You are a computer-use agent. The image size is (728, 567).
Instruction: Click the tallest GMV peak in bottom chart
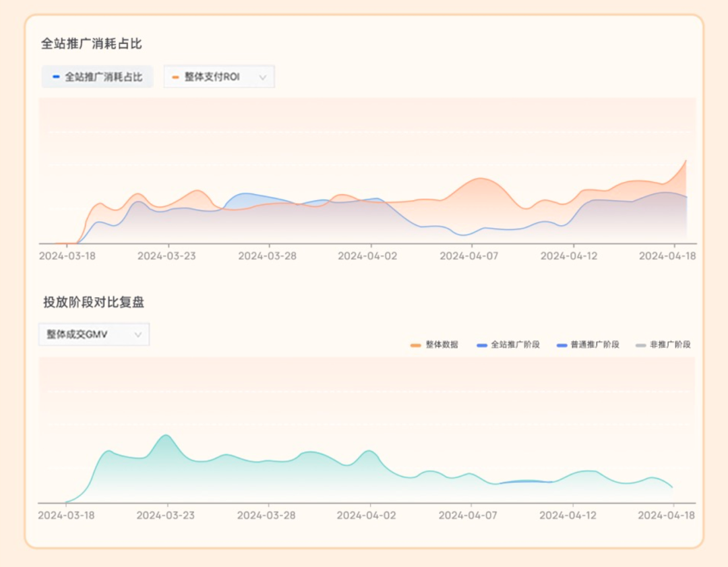pyautogui.click(x=166, y=436)
